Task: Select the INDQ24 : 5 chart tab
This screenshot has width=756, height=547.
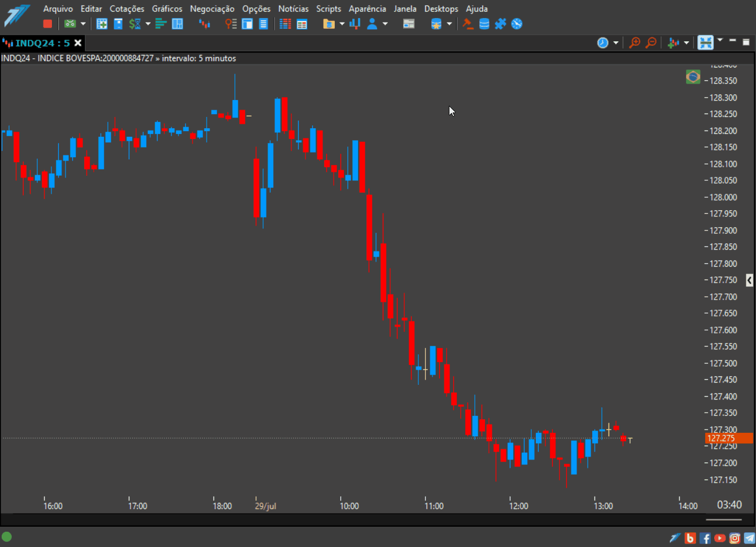Action: [x=42, y=43]
